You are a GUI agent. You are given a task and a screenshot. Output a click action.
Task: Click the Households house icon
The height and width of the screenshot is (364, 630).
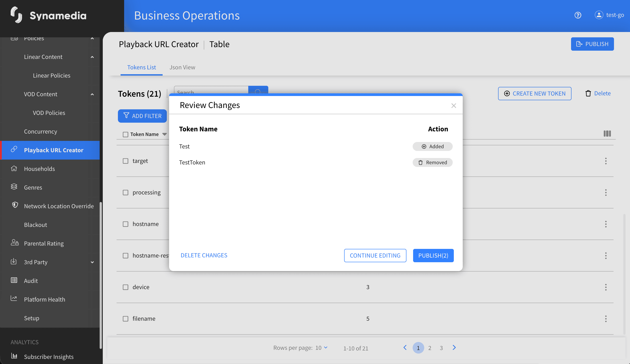click(x=14, y=168)
